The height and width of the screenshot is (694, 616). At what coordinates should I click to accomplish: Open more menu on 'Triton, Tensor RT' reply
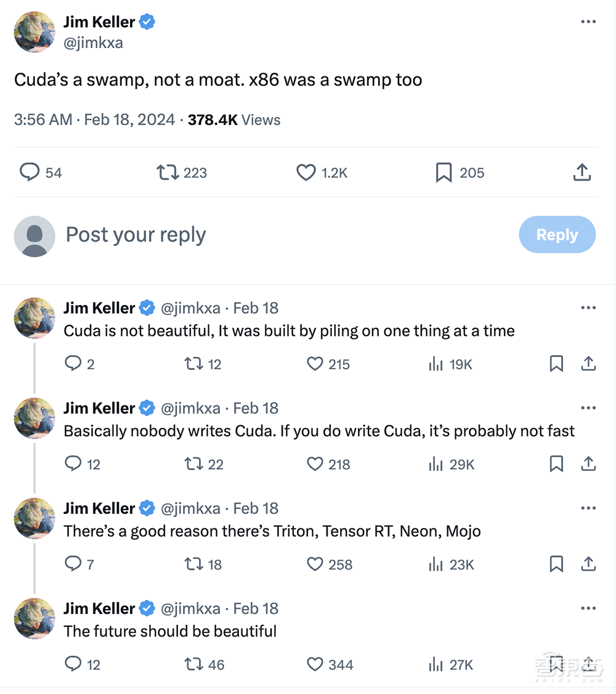point(588,508)
